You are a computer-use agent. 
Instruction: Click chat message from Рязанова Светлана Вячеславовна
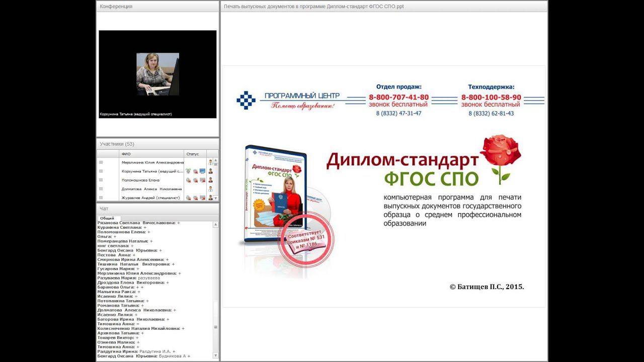pos(138,223)
